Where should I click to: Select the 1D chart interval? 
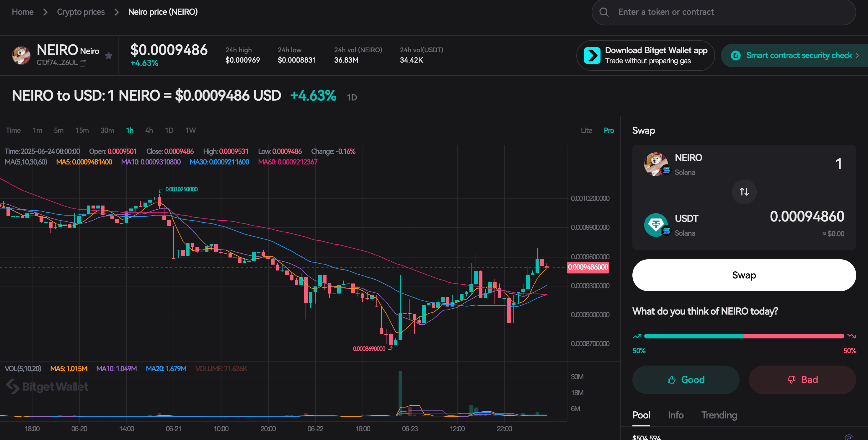[169, 131]
